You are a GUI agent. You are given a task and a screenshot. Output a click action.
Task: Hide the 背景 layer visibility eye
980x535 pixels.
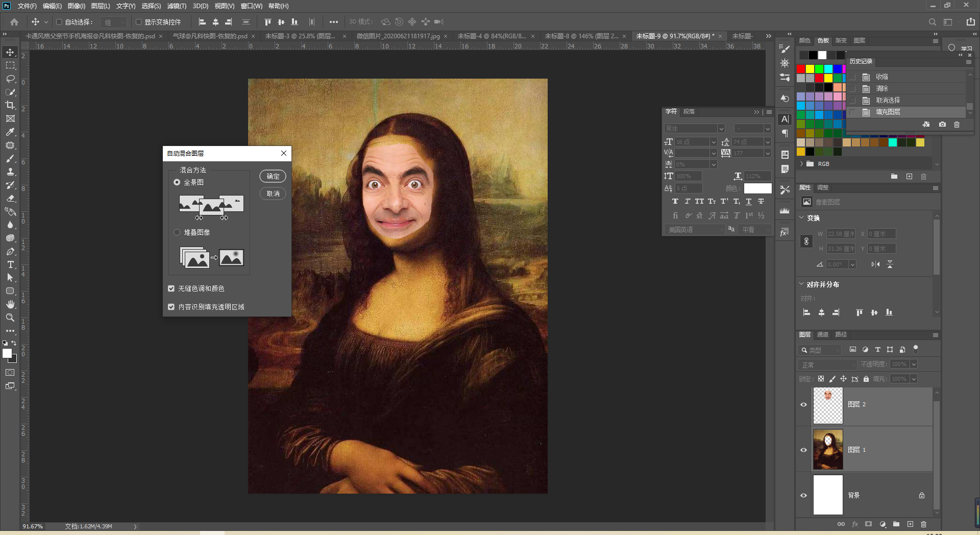coord(803,495)
